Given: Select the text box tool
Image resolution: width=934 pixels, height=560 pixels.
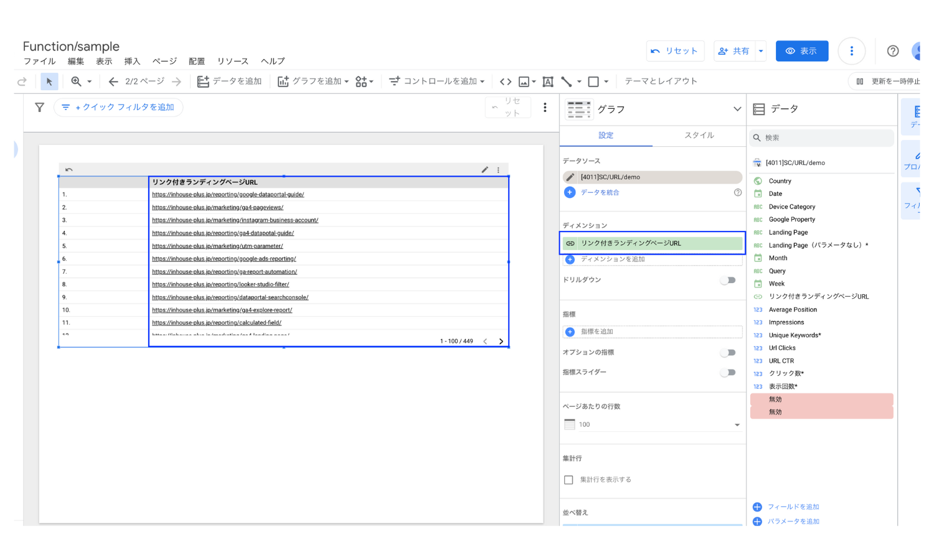Looking at the screenshot, I should [548, 82].
